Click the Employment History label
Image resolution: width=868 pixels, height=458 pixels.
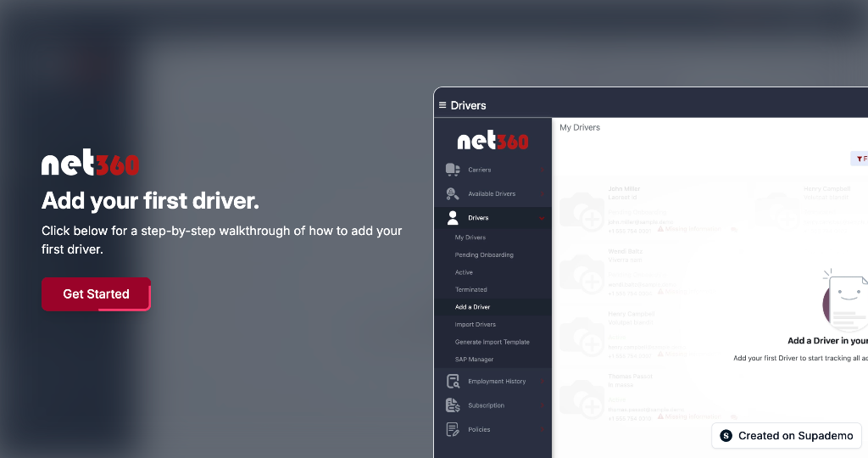click(497, 382)
